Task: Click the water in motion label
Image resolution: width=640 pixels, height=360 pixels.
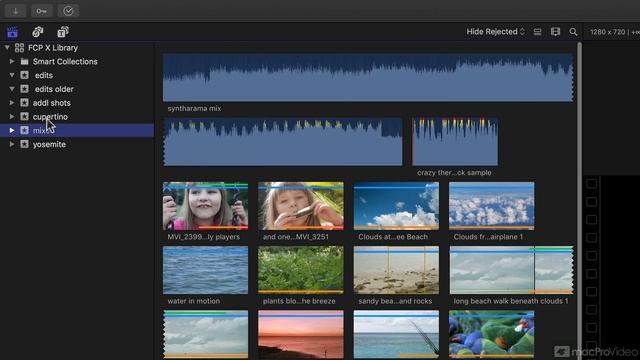Action: [194, 301]
